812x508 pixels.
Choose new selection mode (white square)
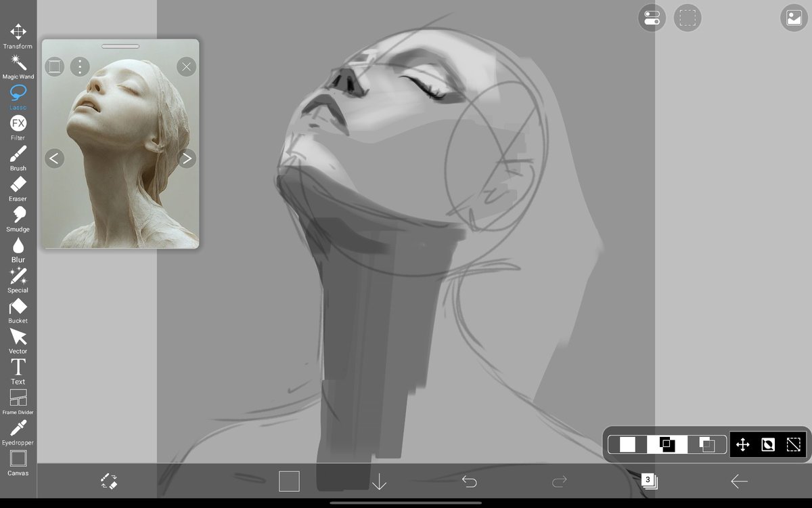pyautogui.click(x=628, y=444)
